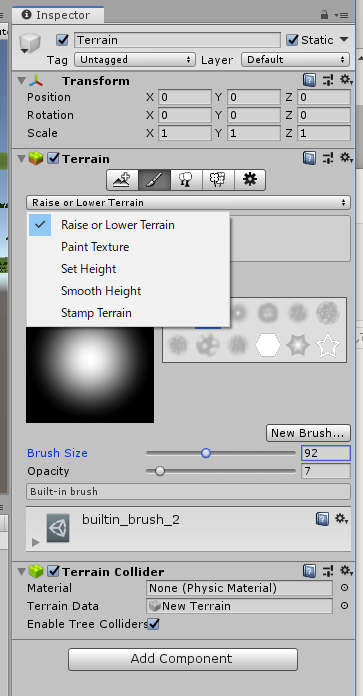
Task: Toggle the Static checkbox
Action: (292, 40)
